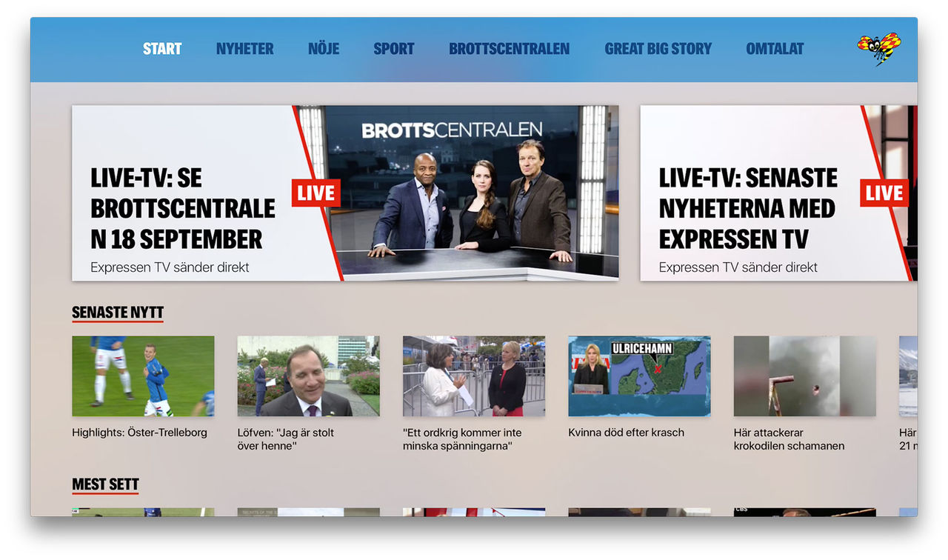
Task: Click the title "Kvinna död efter krasch"
Action: pos(626,433)
